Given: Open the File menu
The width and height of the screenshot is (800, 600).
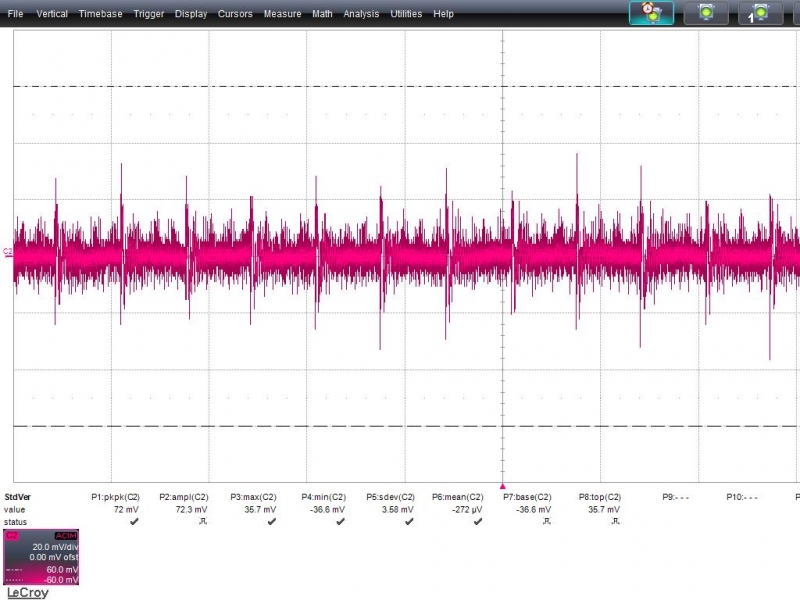Looking at the screenshot, I should (16, 14).
